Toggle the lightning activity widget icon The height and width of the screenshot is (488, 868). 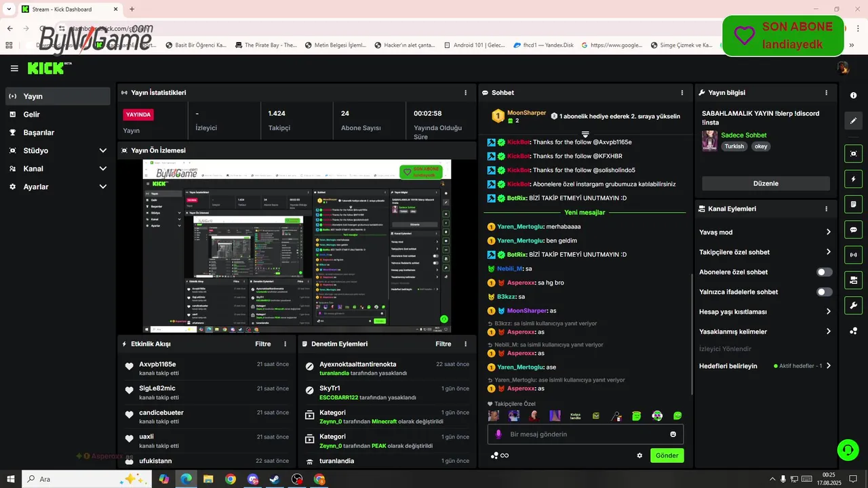854,179
